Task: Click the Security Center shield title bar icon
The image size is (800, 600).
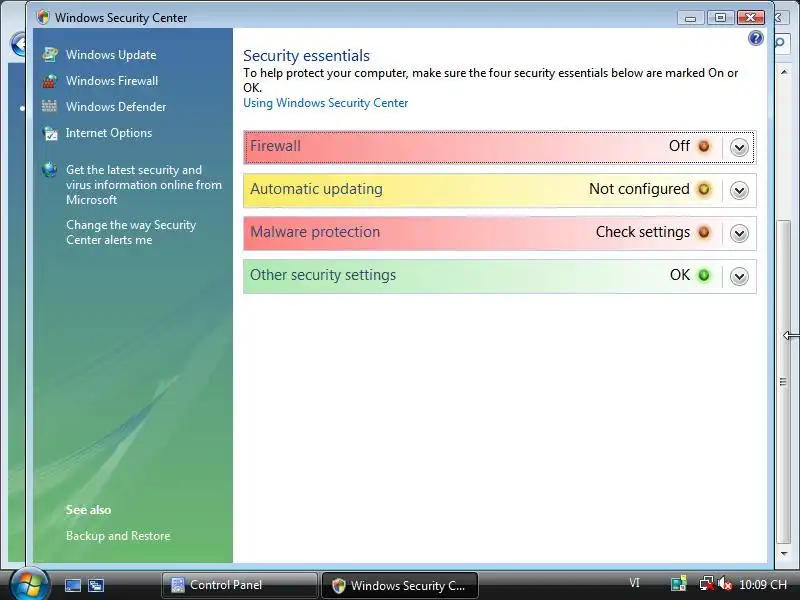Action: click(x=43, y=17)
